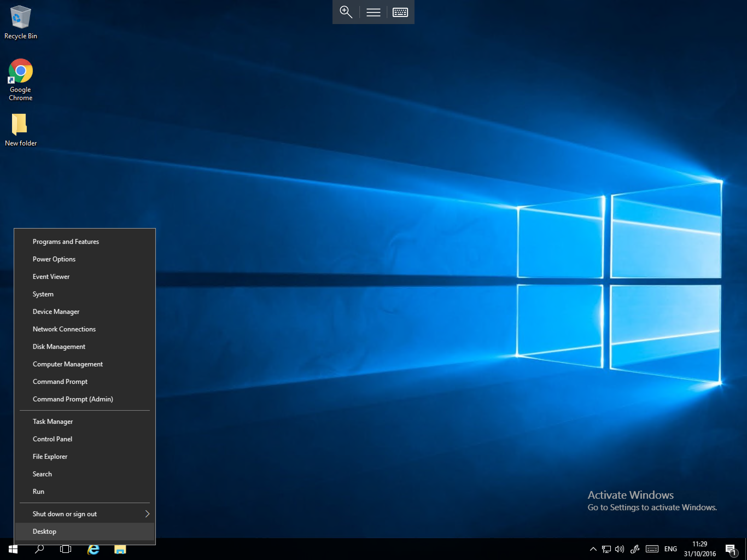
Task: Select Command Prompt (Admin) option
Action: pos(73,399)
